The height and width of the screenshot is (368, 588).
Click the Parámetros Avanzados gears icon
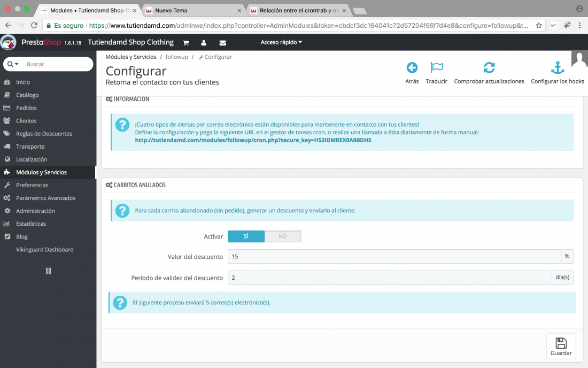click(x=7, y=198)
